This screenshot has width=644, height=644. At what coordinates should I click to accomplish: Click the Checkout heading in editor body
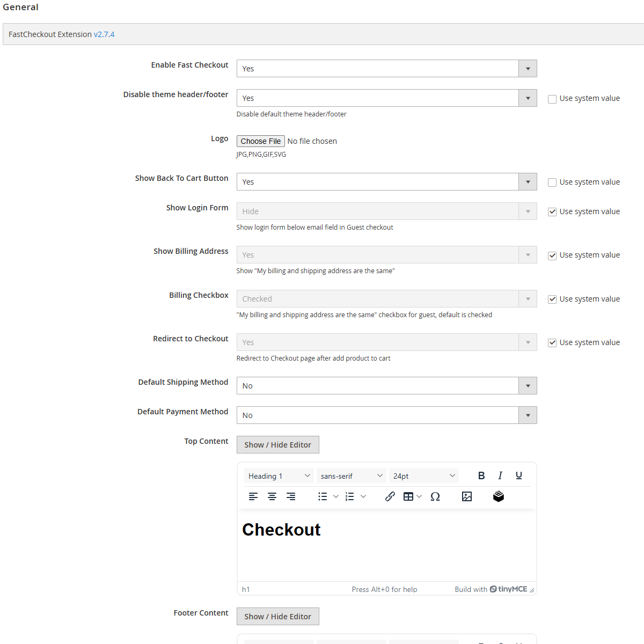pos(281,530)
